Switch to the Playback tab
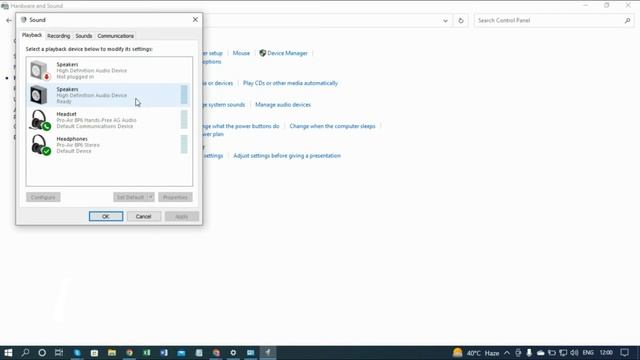 (32, 36)
